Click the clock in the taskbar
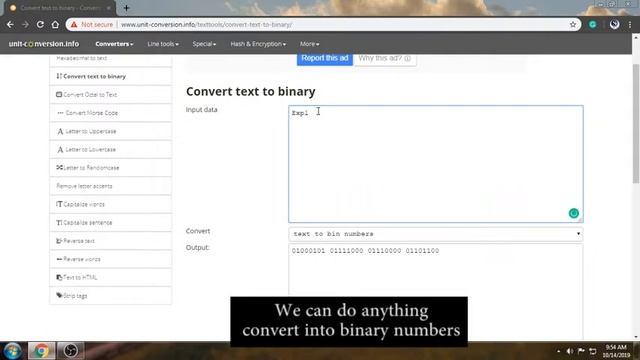Viewport: 640px width, 360px height. tap(616, 351)
